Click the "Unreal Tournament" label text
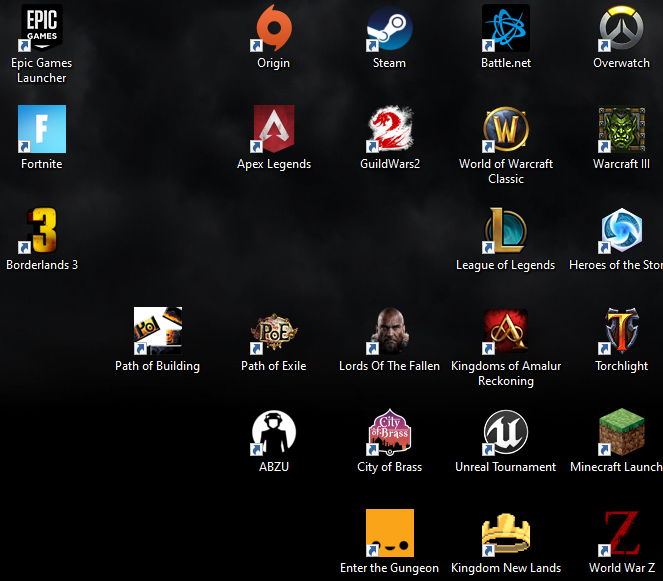 coord(506,467)
